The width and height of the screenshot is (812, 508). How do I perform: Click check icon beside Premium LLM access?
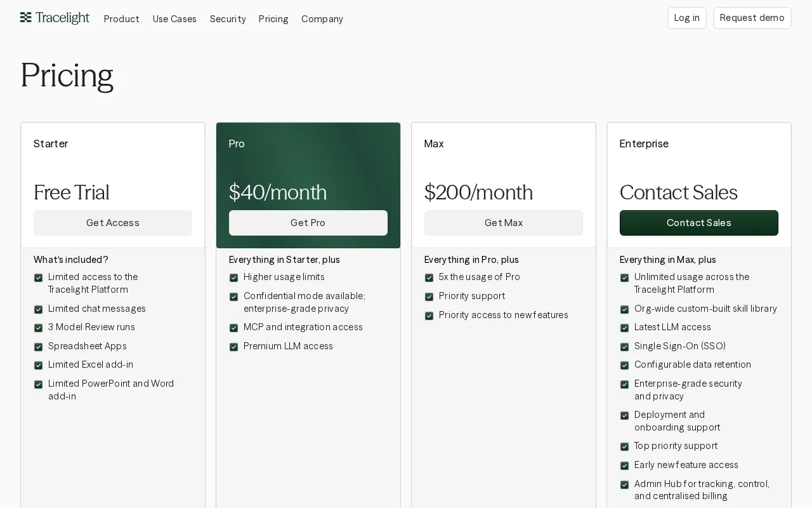[233, 347]
